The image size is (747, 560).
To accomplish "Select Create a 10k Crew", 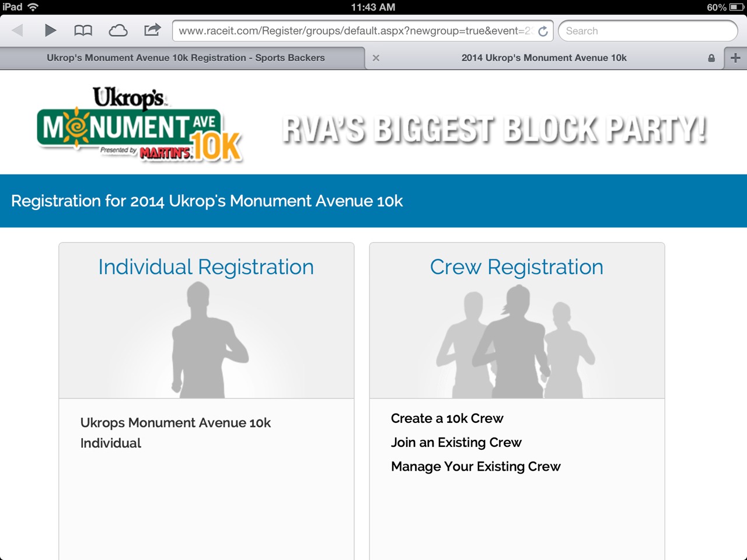I will [447, 418].
